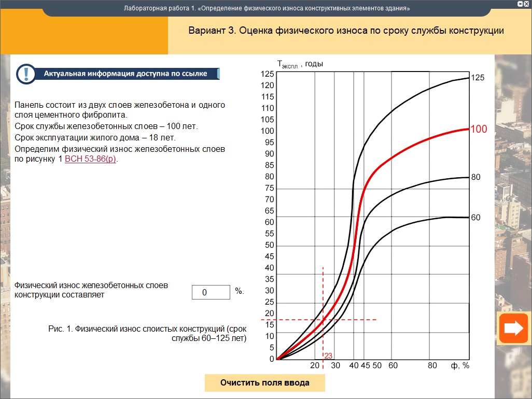Minimize the lab application window
This screenshot has height=399, width=532.
pos(520,4)
